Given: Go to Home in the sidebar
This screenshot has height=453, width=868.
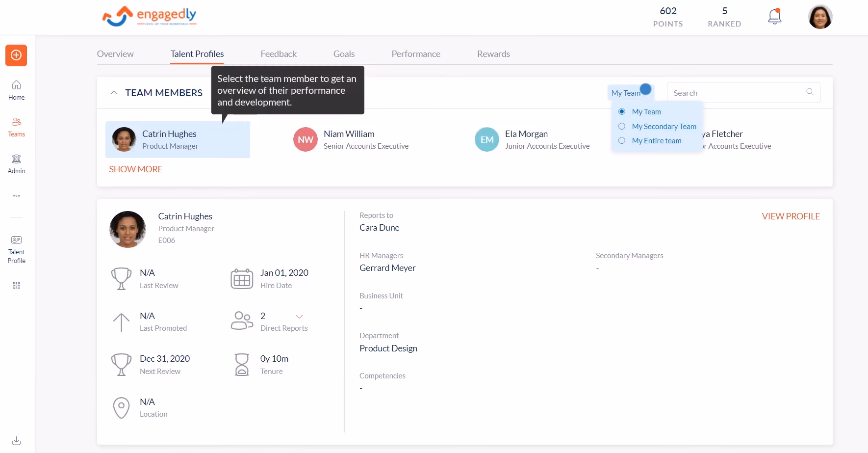Looking at the screenshot, I should [x=16, y=90].
